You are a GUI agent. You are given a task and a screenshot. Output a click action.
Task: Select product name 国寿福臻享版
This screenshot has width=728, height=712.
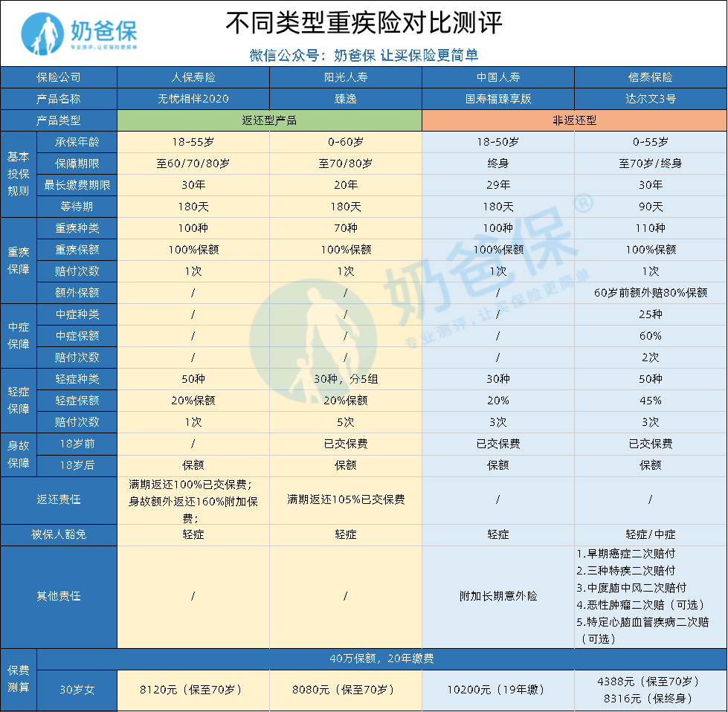click(498, 99)
